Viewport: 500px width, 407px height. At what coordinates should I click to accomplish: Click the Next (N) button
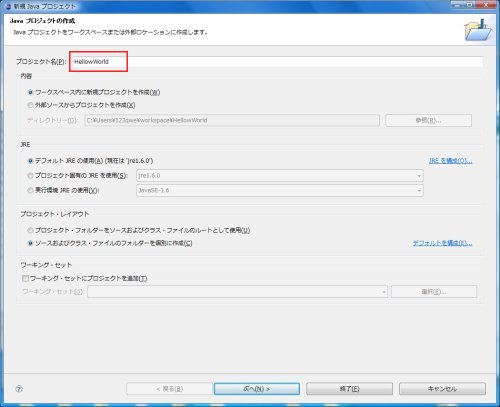coord(257,389)
